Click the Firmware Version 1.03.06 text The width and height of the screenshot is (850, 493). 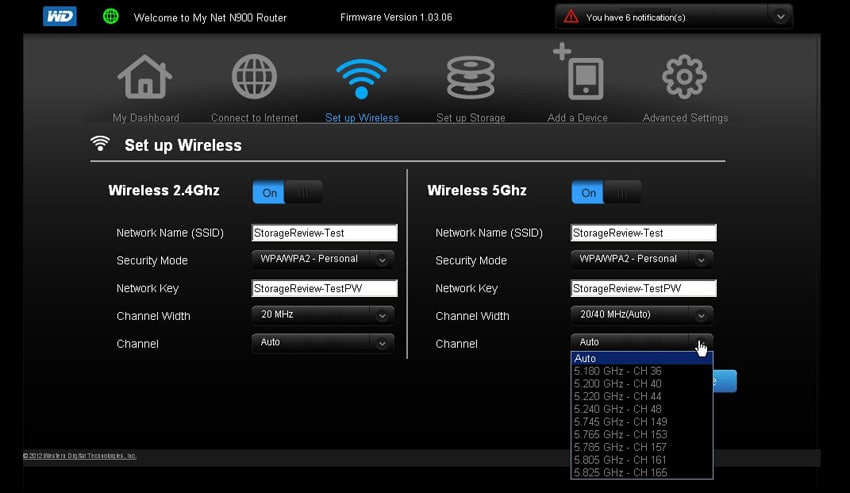click(x=396, y=17)
